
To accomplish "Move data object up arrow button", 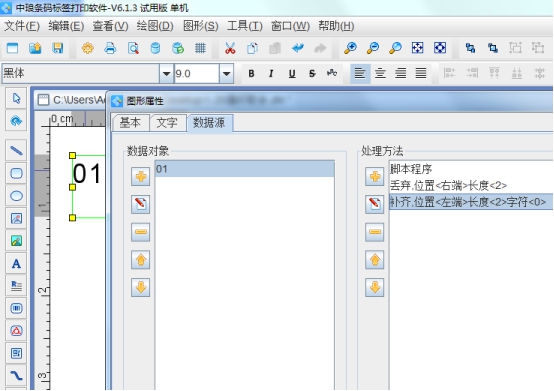I will click(x=141, y=260).
